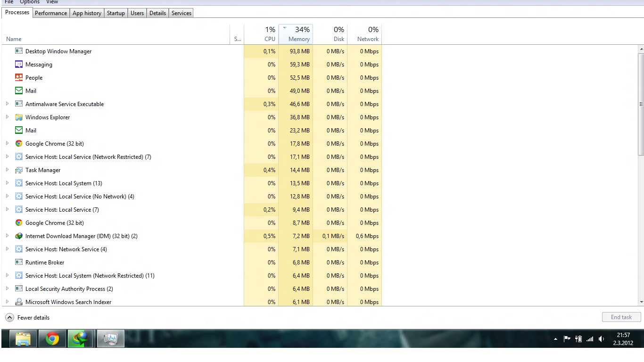Click the End task button

click(621, 317)
